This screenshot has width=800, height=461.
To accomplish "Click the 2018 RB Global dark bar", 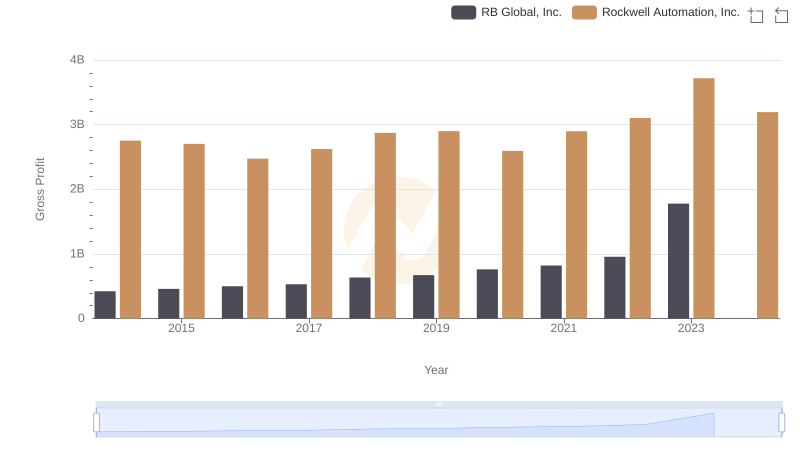I will click(x=360, y=298).
